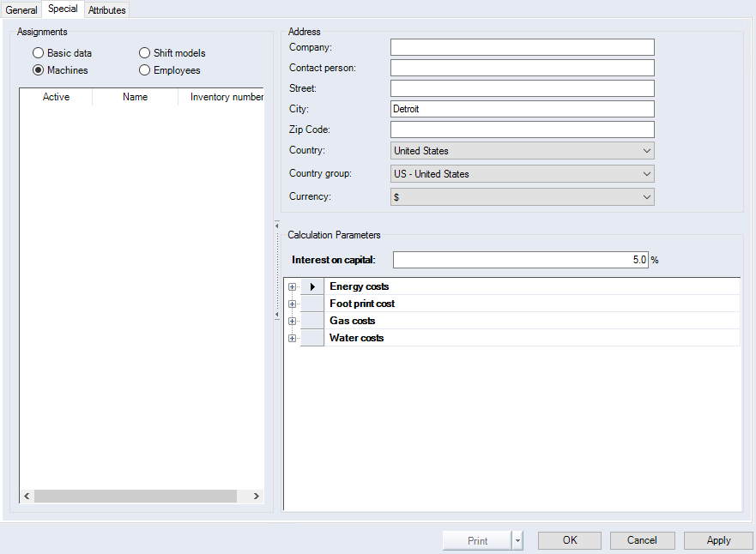Expand the Foot print cost node
Image resolution: width=756 pixels, height=554 pixels.
[x=292, y=304]
